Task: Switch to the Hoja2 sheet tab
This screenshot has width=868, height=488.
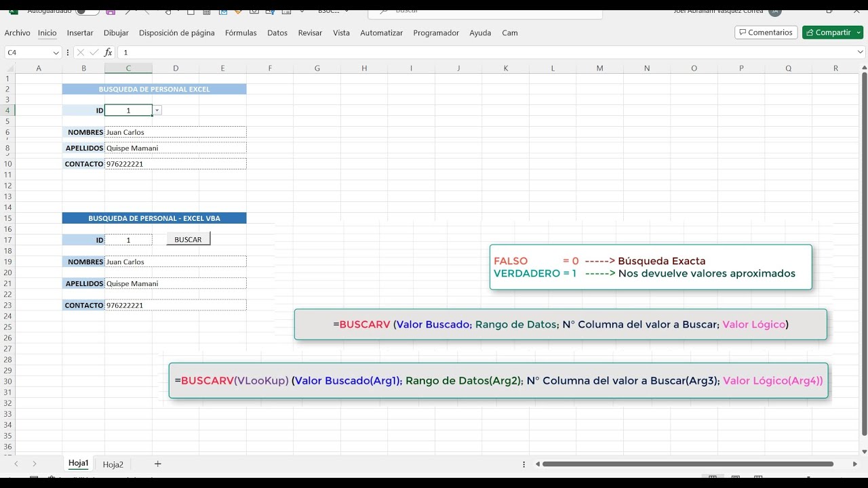Action: 113,464
